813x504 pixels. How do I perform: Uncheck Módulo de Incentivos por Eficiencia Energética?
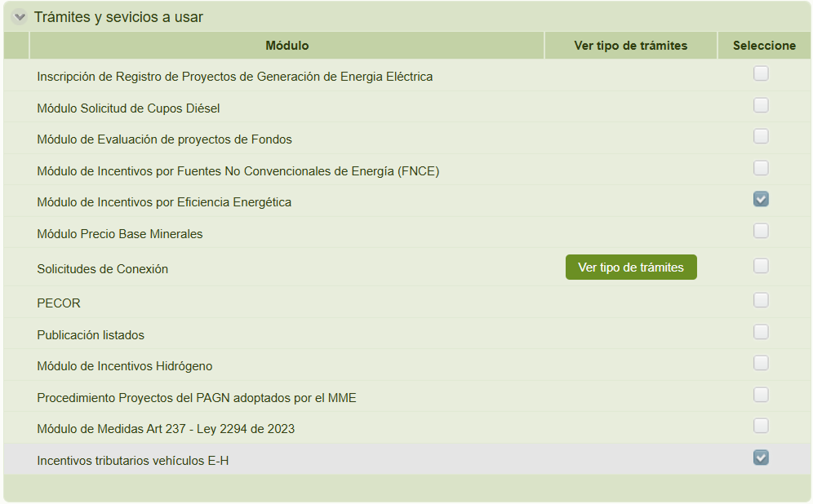tap(761, 199)
